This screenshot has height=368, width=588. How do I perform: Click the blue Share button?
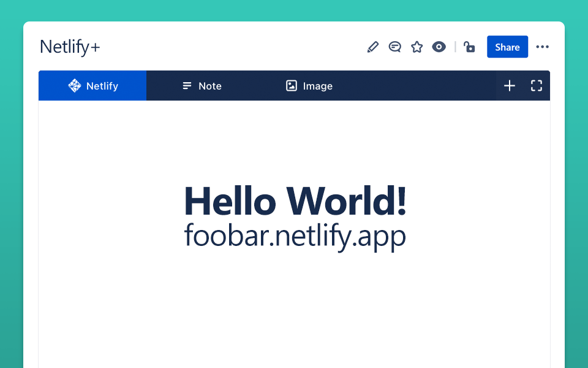coord(507,47)
